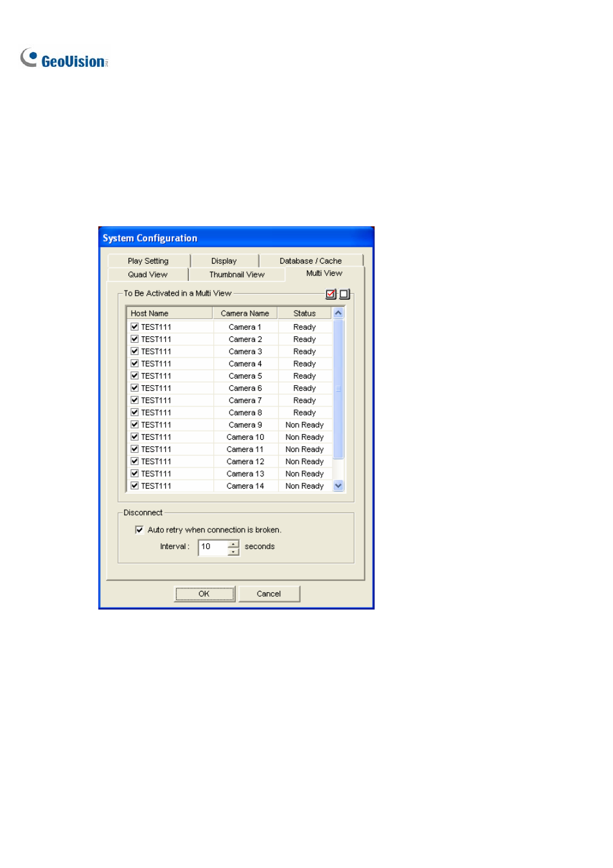Select the Multi View tab
The width and height of the screenshot is (613, 868).
[324, 273]
